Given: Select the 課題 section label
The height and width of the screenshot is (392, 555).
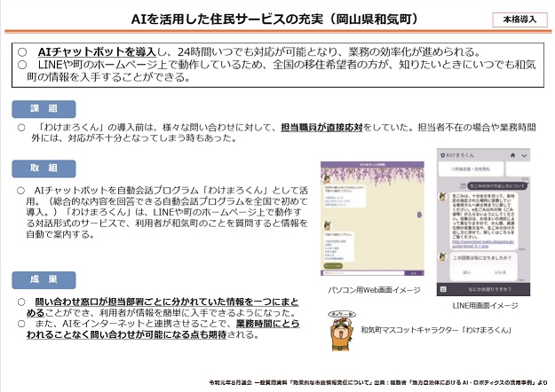Looking at the screenshot, I should click(44, 109).
